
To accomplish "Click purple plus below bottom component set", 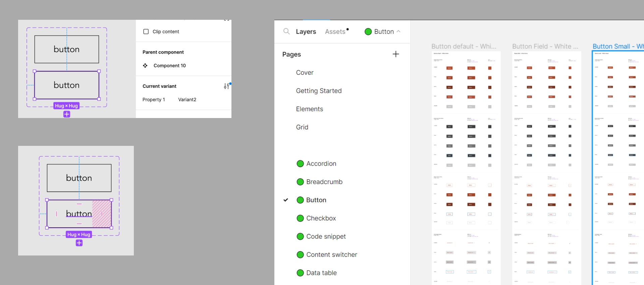I will (x=79, y=243).
